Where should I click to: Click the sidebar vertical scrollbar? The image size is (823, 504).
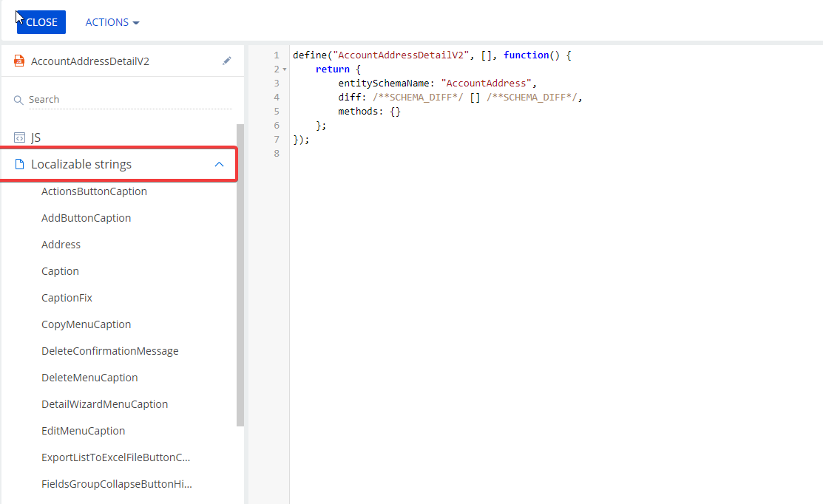click(x=240, y=276)
